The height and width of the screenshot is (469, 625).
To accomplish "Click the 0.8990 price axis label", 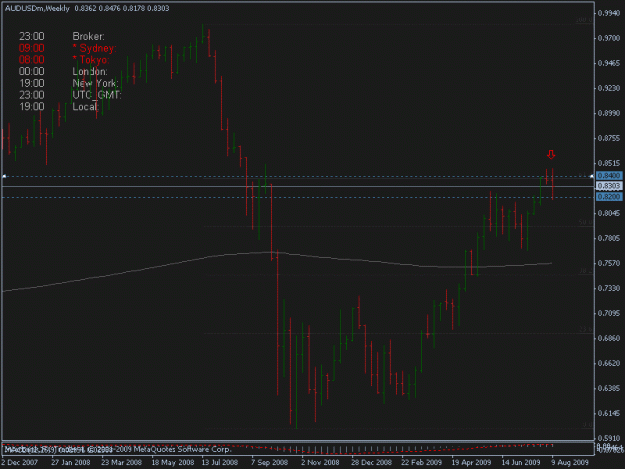I will [x=609, y=113].
